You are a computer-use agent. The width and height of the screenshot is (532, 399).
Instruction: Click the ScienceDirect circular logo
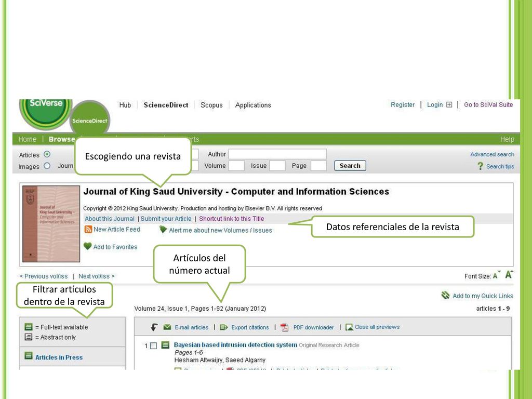(x=90, y=118)
